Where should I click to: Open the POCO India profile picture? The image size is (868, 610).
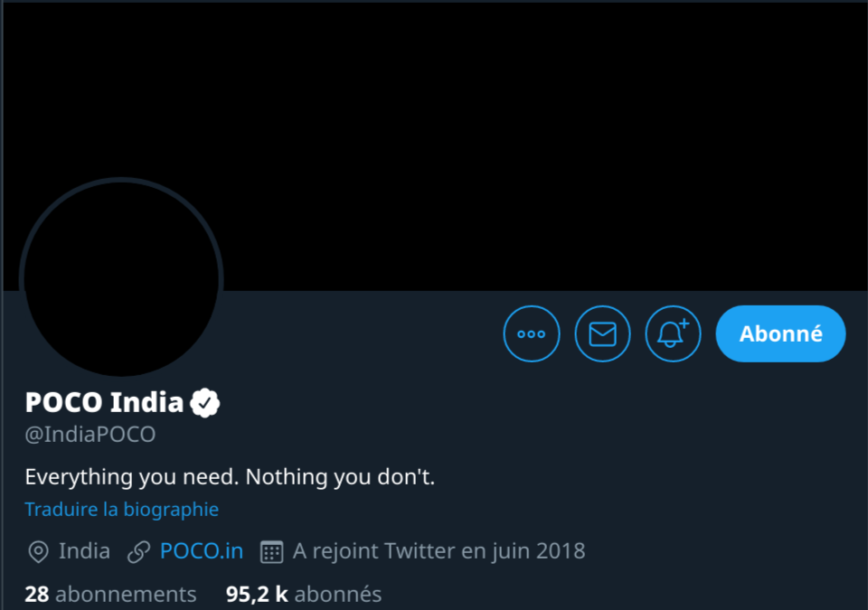coord(121,277)
